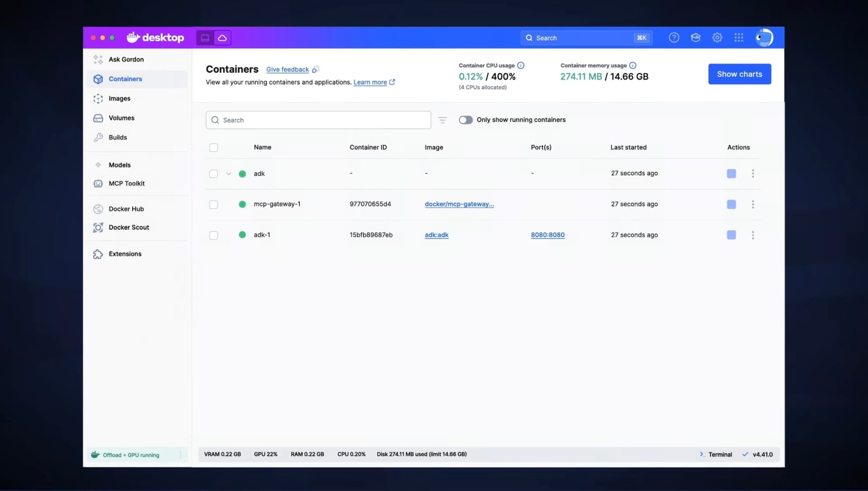Open the MCP Toolkit section
Image resolution: width=868 pixels, height=491 pixels.
coord(126,183)
